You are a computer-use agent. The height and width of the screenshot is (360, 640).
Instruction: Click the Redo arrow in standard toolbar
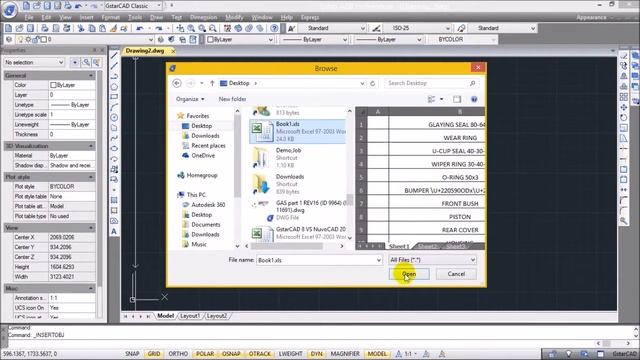click(158, 28)
